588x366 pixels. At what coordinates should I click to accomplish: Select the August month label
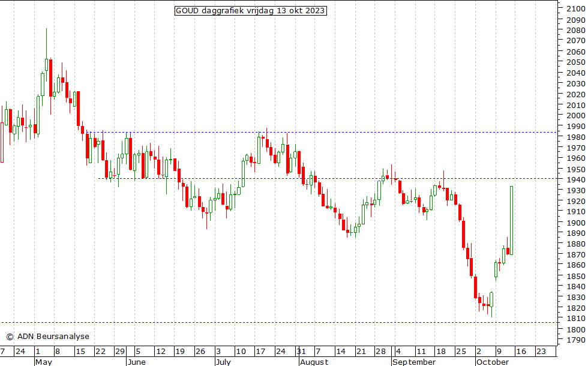314,362
